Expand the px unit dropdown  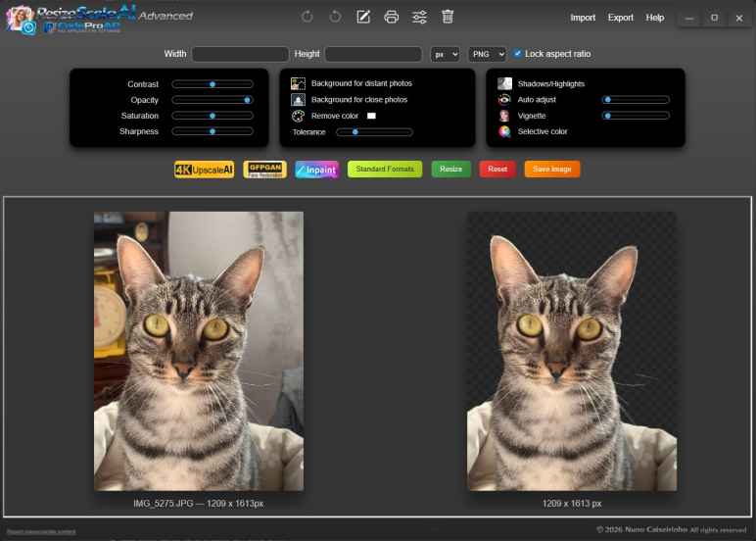point(445,54)
